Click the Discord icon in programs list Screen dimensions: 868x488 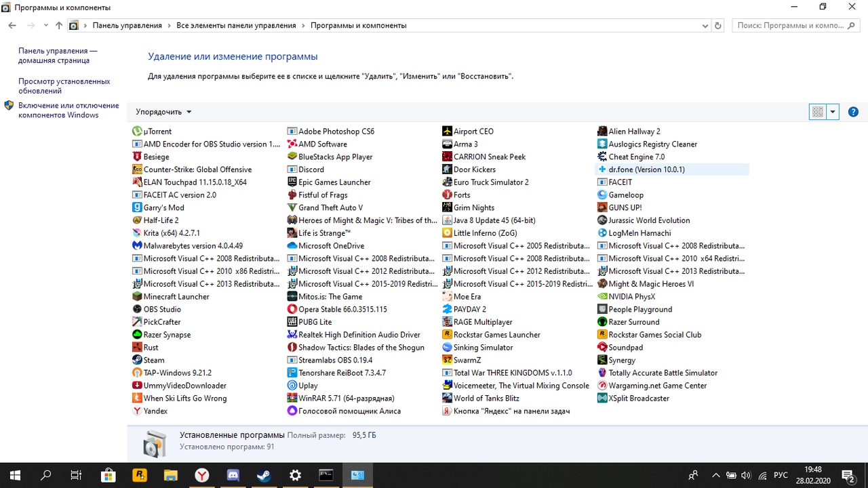tap(292, 169)
